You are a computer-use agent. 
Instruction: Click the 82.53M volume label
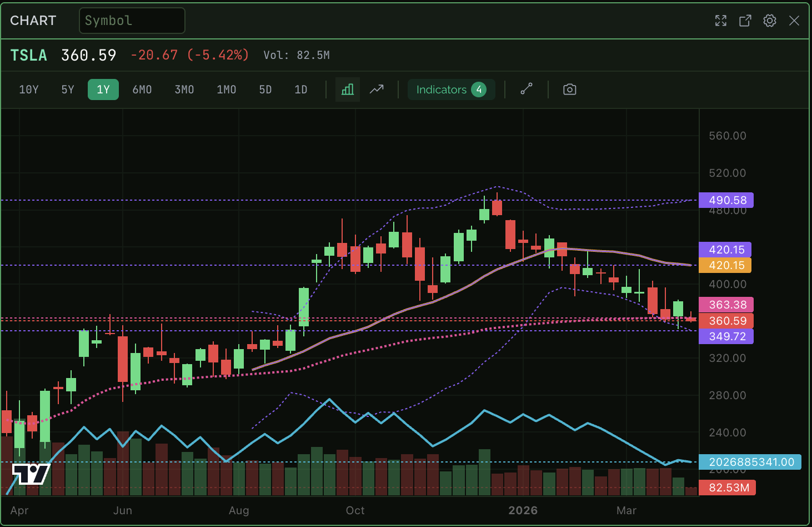click(x=728, y=488)
